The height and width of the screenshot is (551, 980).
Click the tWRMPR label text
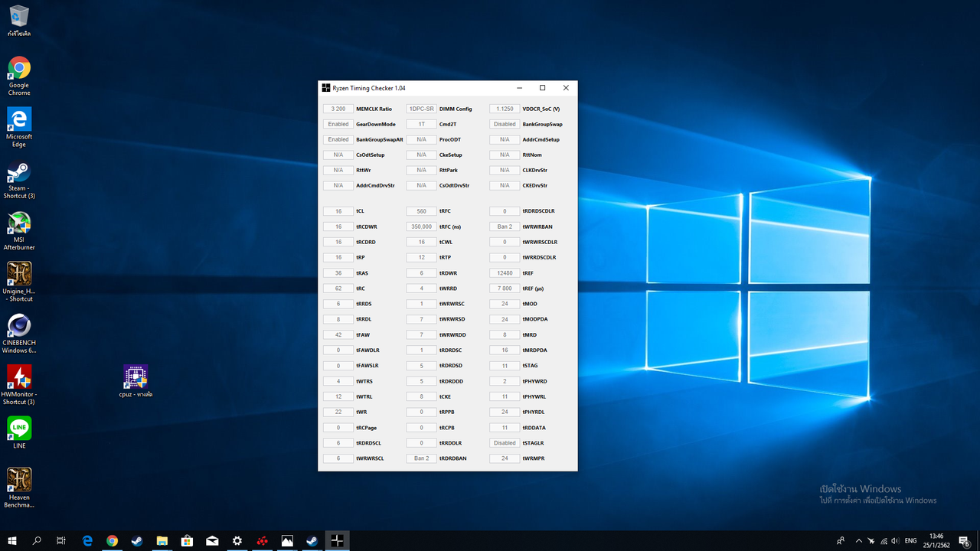point(534,458)
